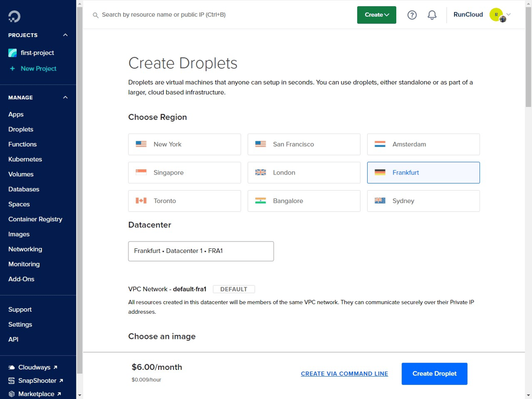Screen dimensions: 532x399
Task: Open the Create dropdown button
Action: pyautogui.click(x=377, y=15)
